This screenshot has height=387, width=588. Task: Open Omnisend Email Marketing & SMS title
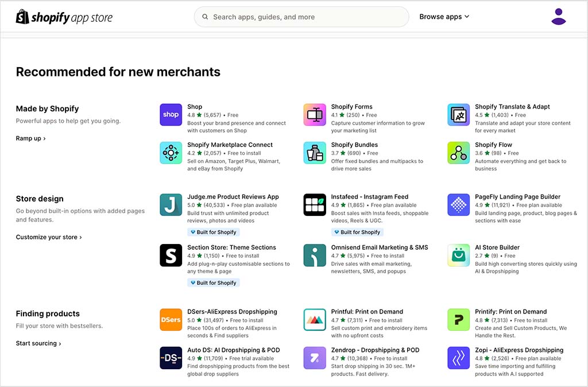click(x=380, y=247)
